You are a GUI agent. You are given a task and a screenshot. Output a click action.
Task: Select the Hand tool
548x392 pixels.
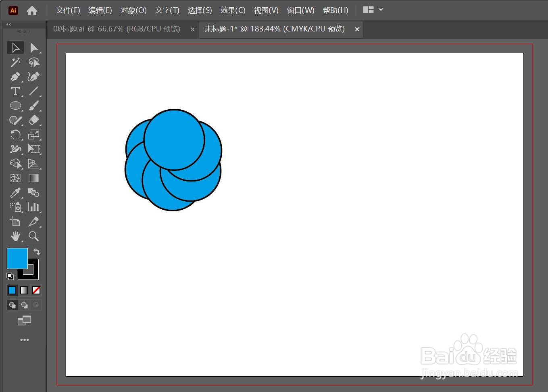point(15,236)
